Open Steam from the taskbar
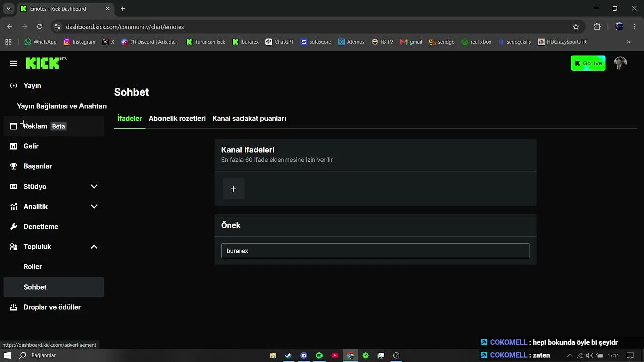This screenshot has width=644, height=362. click(x=288, y=355)
